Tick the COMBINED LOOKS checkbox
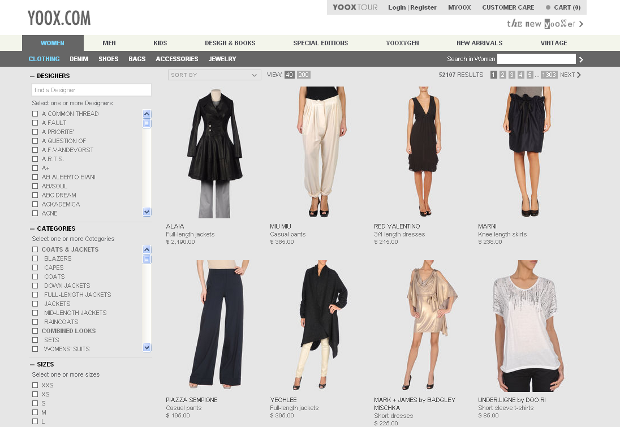Image resolution: width=620 pixels, height=427 pixels. point(35,331)
